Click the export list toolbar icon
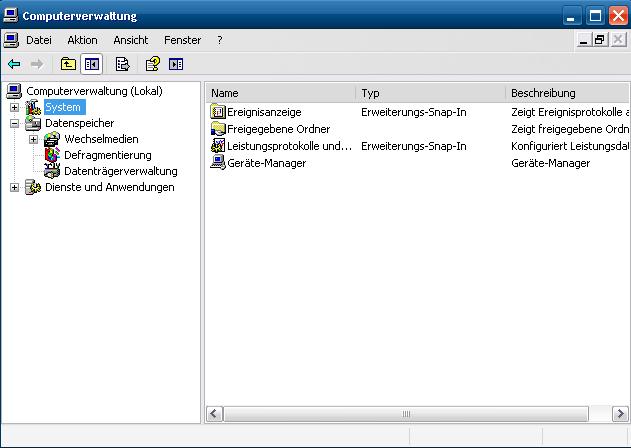 point(123,64)
